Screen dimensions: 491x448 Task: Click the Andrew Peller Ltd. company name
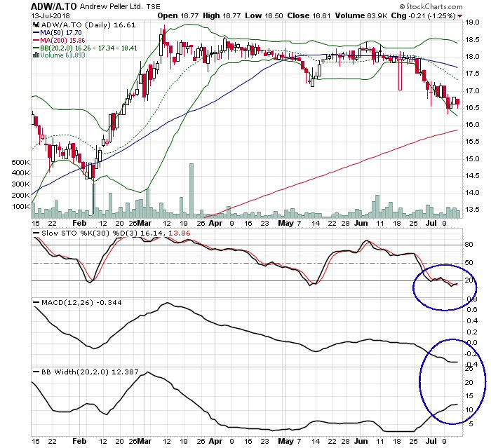111,6
